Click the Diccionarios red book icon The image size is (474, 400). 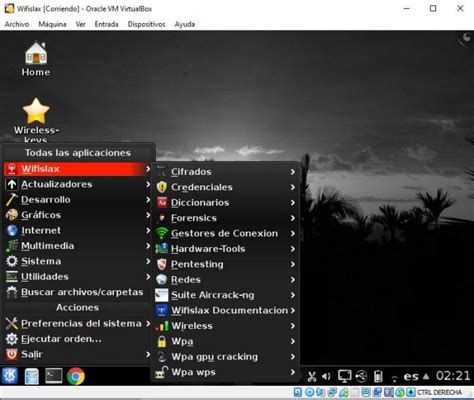coord(162,202)
